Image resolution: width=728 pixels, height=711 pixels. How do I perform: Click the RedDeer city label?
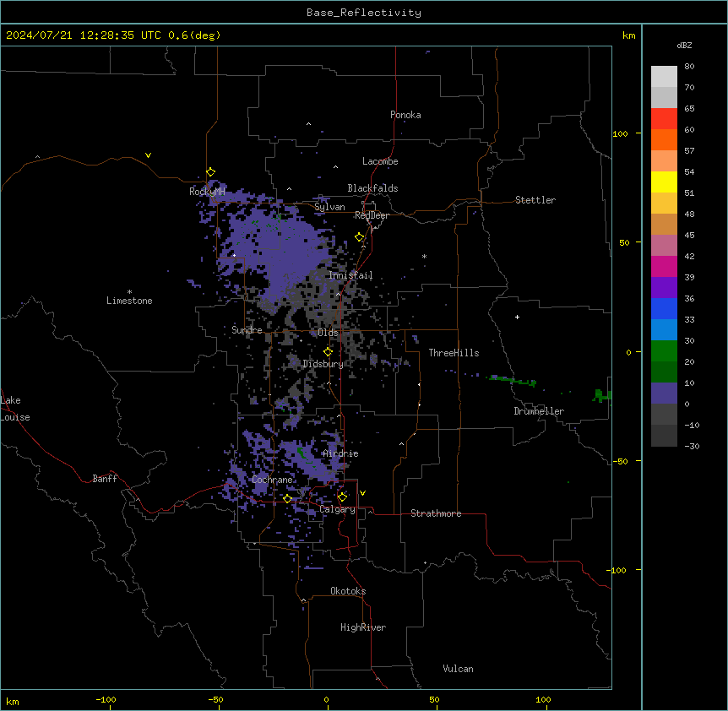click(372, 215)
